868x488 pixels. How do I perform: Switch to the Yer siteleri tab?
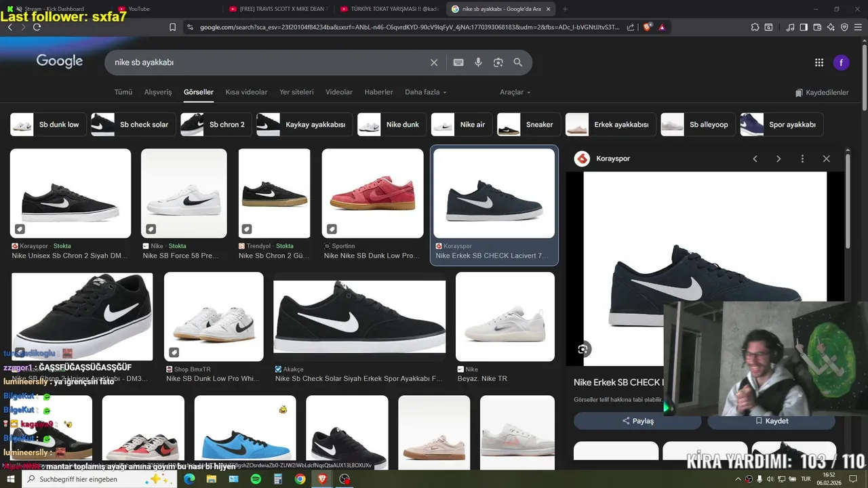click(x=296, y=92)
